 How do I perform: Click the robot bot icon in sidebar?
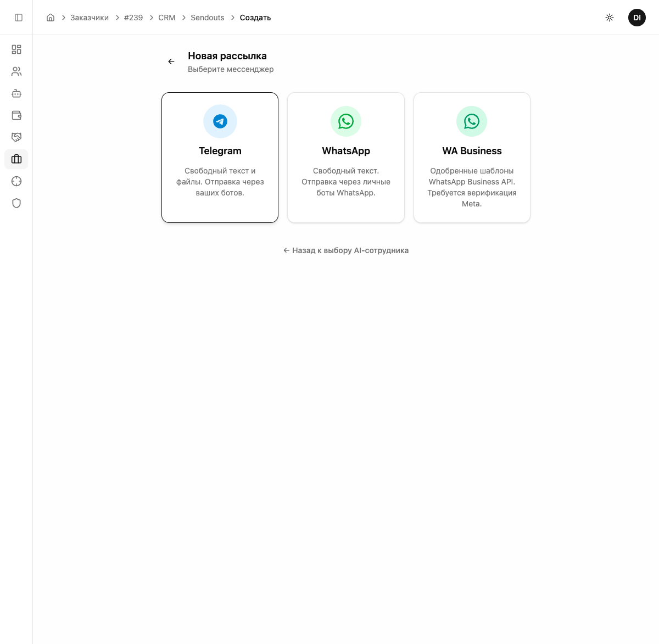(16, 93)
